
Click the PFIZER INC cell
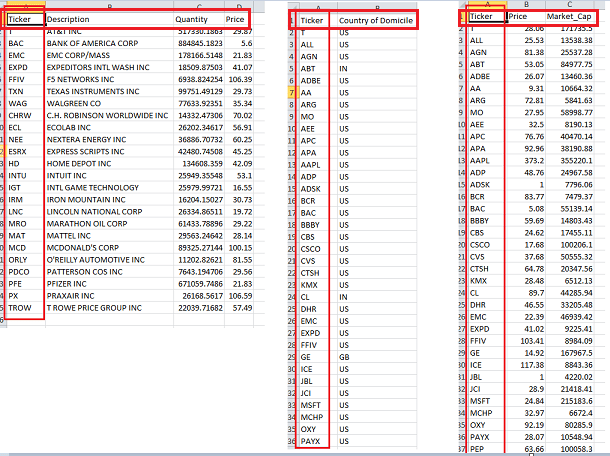(109, 284)
